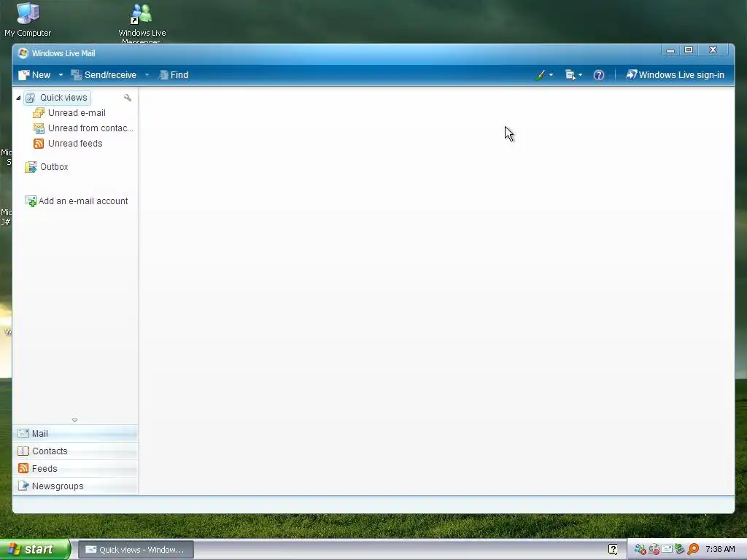Click Add an e-mail account
Screen dimensions: 747x560
click(x=76, y=201)
